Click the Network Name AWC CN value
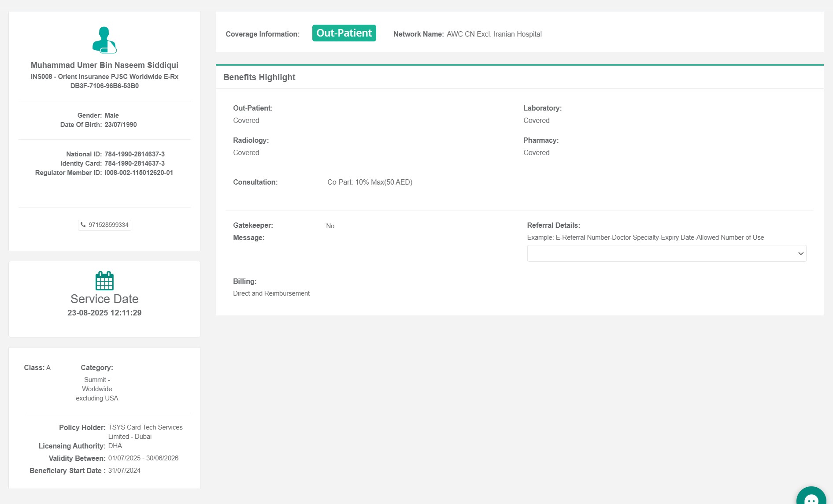 [x=494, y=34]
